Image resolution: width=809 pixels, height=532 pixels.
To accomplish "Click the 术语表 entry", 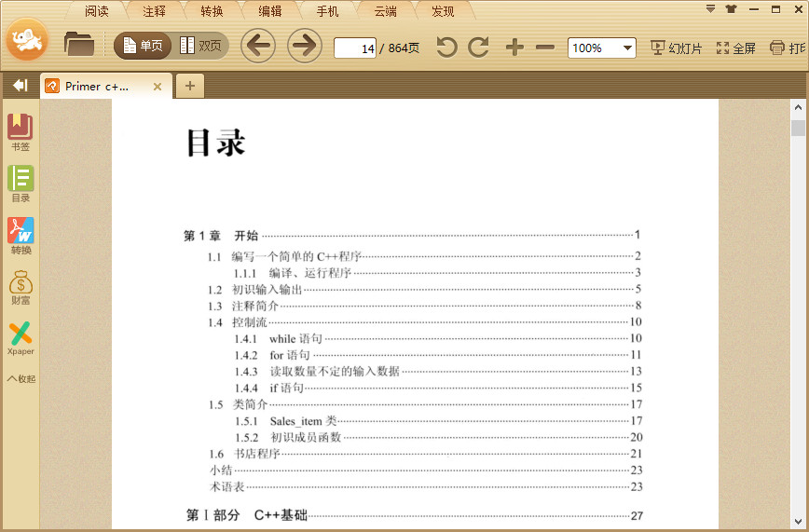I will pos(426,486).
